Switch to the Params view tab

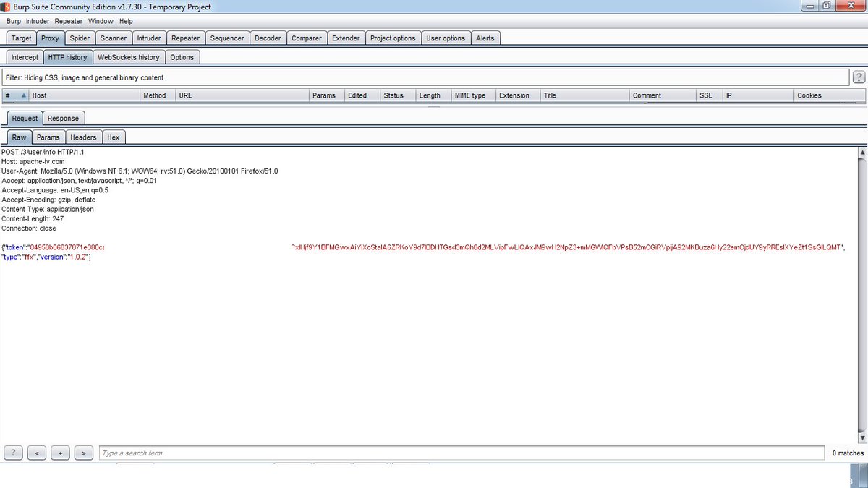pyautogui.click(x=48, y=137)
